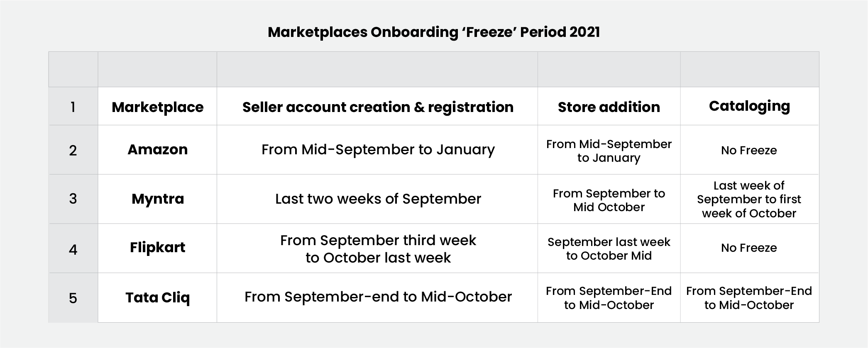Select 'Last two weeks of September' cell
The height and width of the screenshot is (348, 868).
click(377, 199)
